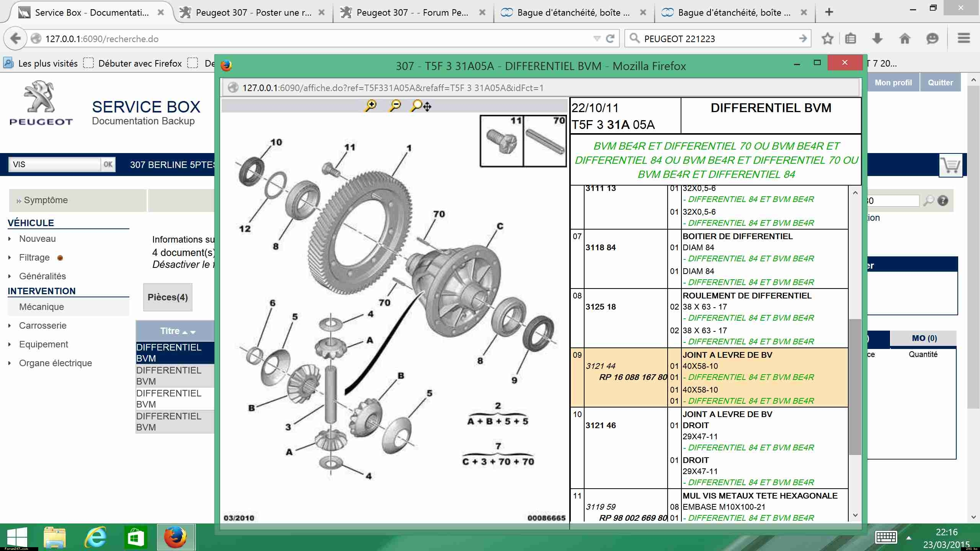Click the screw 11 thumbnail image
Viewport: 980px width, 551px height.
point(502,141)
